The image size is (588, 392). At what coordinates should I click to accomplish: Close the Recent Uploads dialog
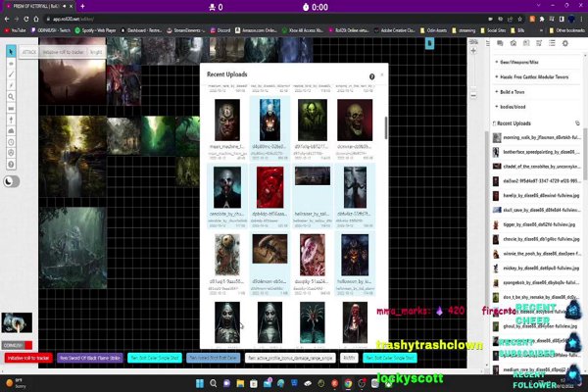click(x=382, y=74)
